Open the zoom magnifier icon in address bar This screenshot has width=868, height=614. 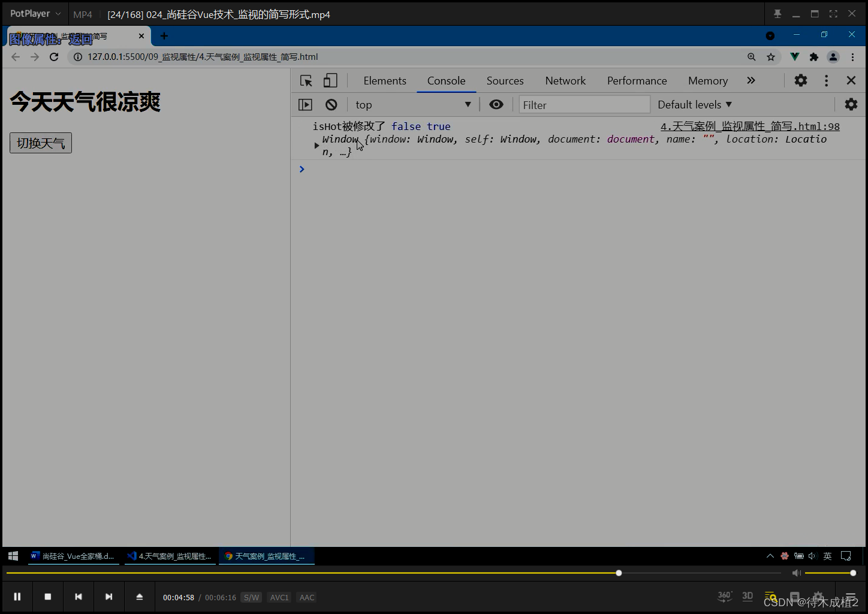[x=752, y=57]
